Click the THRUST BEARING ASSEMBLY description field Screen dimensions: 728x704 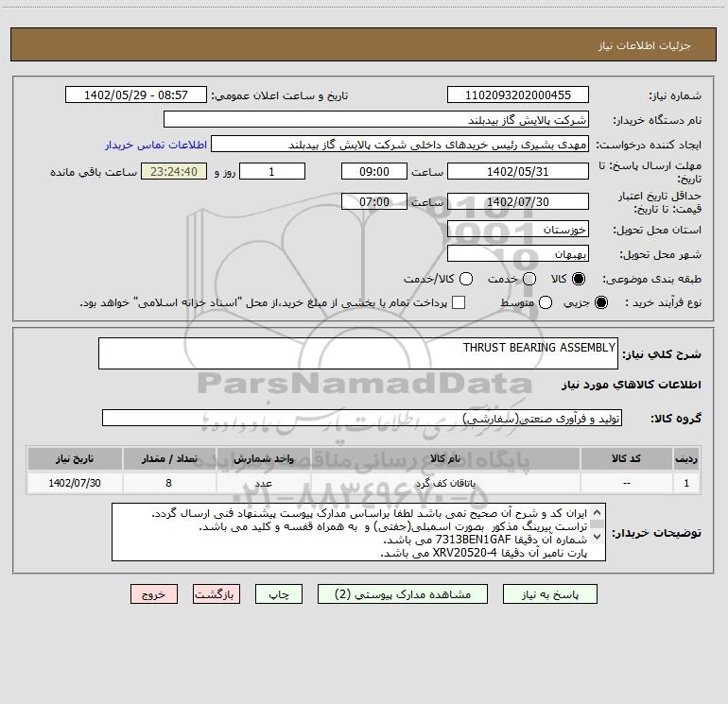pyautogui.click(x=358, y=353)
